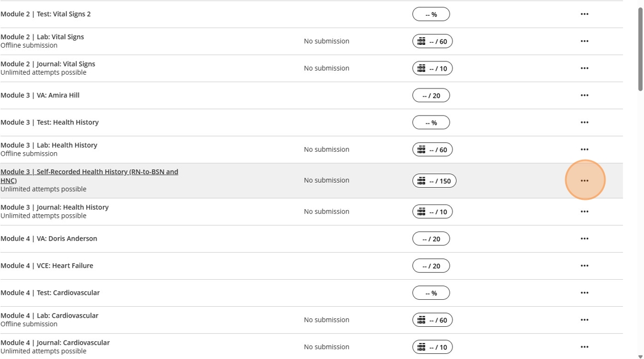The width and height of the screenshot is (644, 359).
Task: Open more options for Module 3 Test: Health History
Action: 584,122
